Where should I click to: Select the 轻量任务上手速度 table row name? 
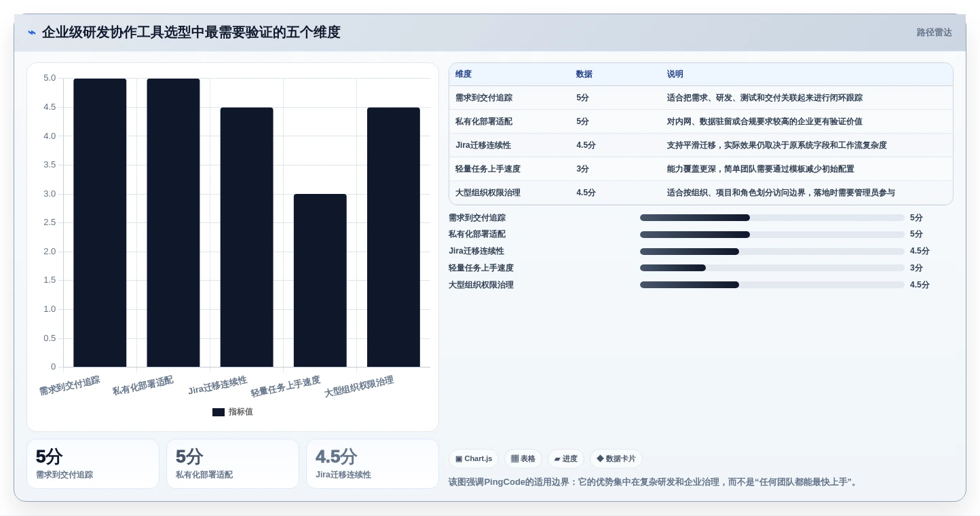click(488, 170)
